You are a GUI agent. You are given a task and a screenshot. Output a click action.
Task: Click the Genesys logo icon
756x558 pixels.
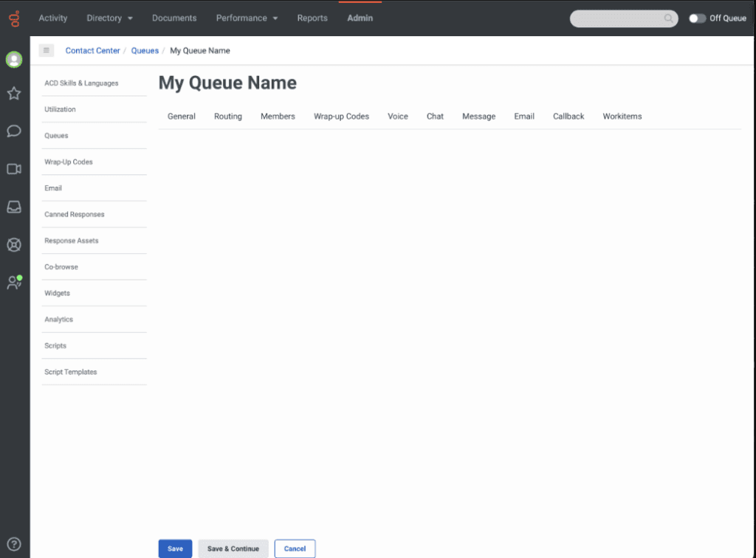(14, 18)
